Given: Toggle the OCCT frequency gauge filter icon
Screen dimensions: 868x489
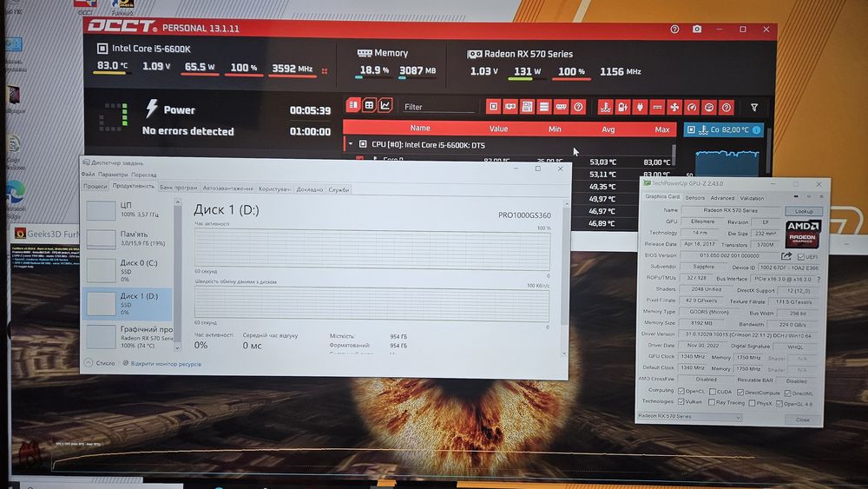Looking at the screenshot, I should [692, 107].
